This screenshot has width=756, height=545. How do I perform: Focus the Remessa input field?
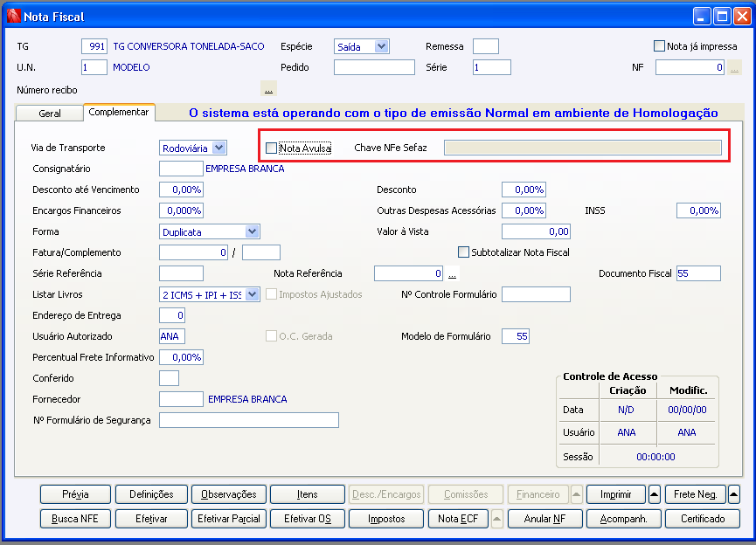point(486,46)
